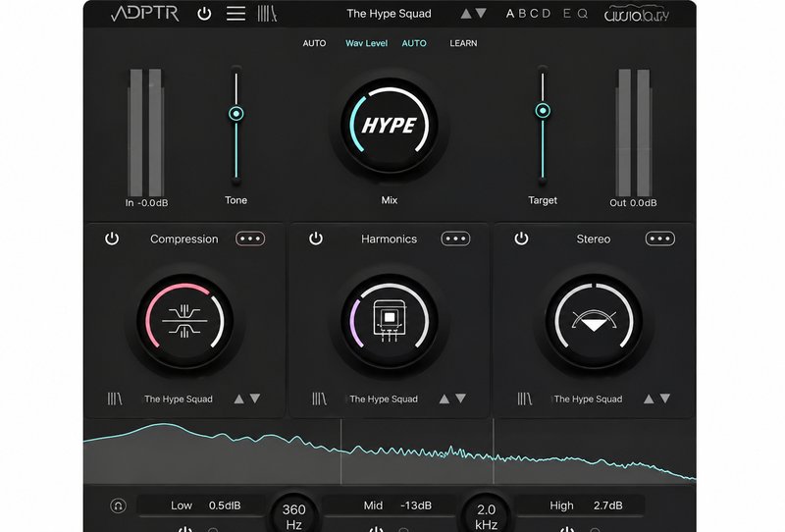The image size is (785, 532).
Task: Select snapshot B
Action: [x=522, y=14]
